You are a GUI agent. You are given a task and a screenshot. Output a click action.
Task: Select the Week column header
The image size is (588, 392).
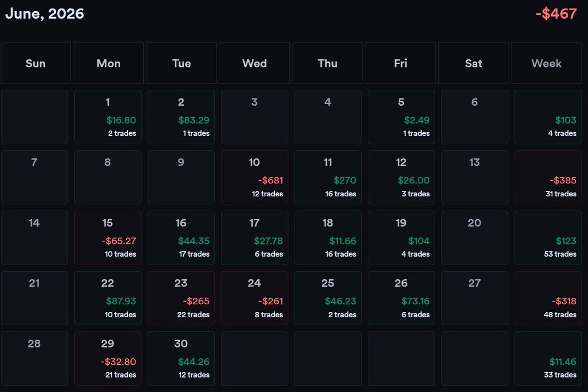tap(546, 63)
